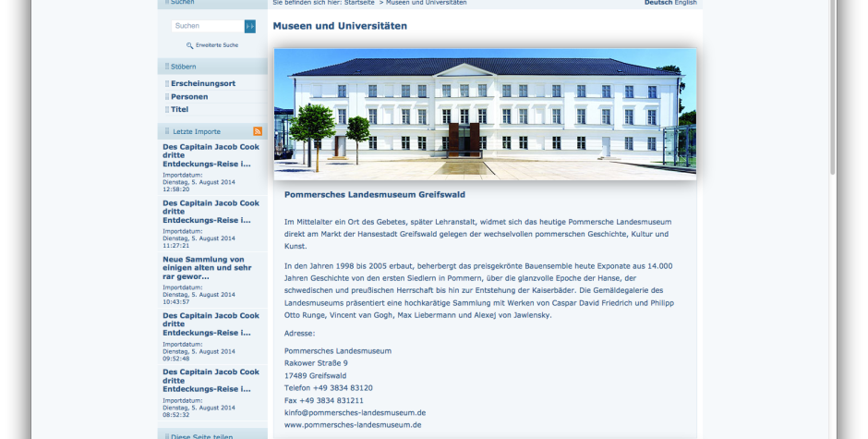
Task: Collapse the Suchen panel header
Action: click(212, 4)
